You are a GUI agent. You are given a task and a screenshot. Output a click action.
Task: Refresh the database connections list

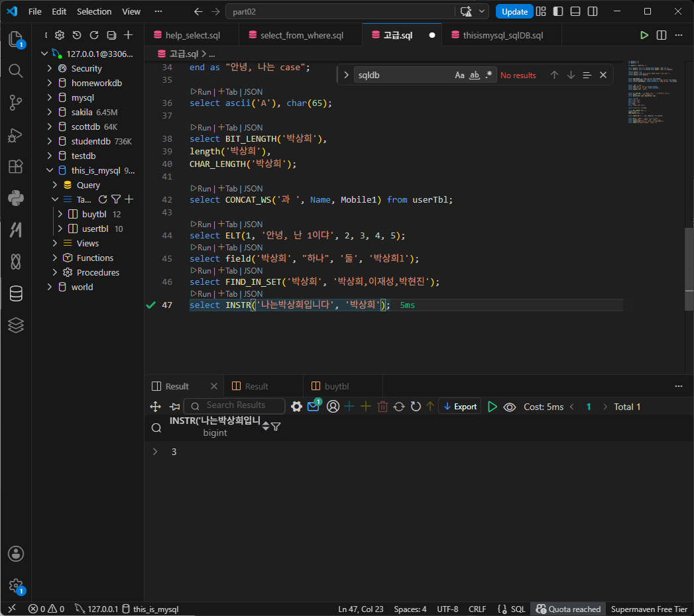(x=94, y=35)
